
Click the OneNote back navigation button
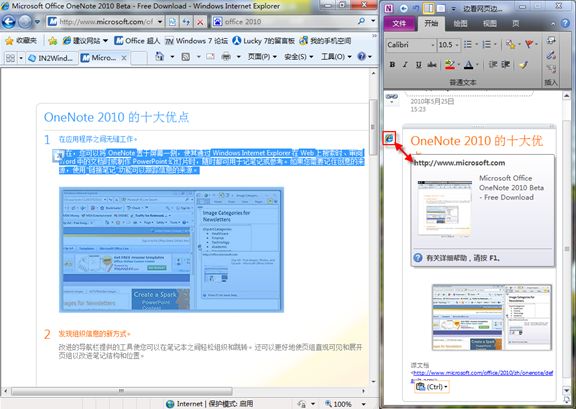pyautogui.click(x=403, y=8)
